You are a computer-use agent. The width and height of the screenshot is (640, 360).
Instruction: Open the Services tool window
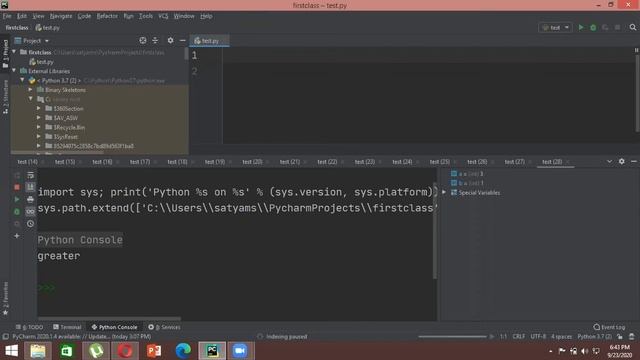click(x=164, y=327)
